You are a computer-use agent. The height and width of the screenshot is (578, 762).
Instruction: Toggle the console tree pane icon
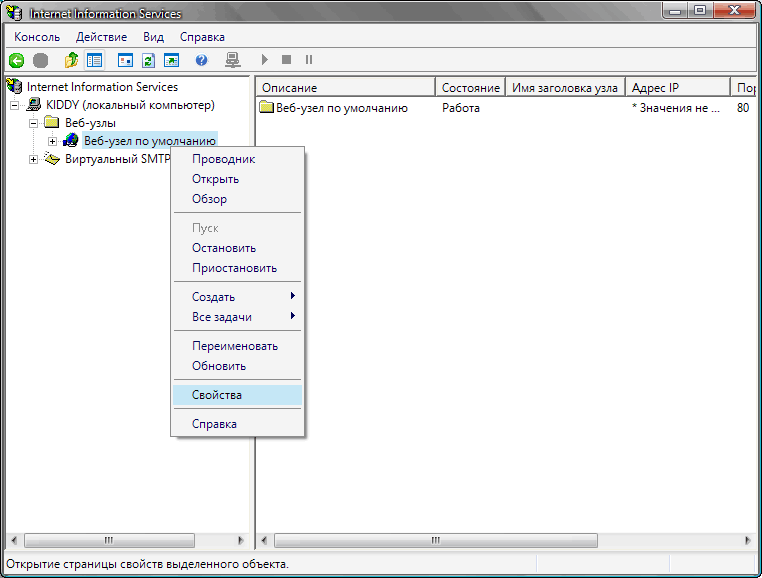[94, 60]
